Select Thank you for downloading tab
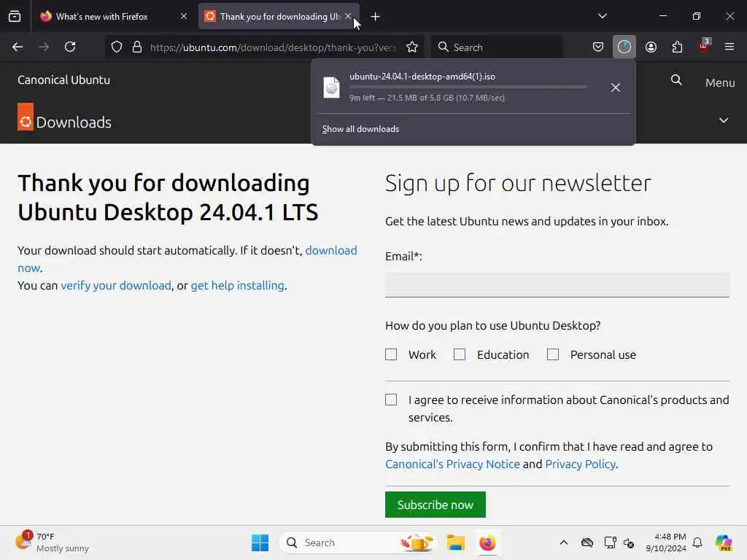Viewport: 747px width, 560px height. point(279,17)
